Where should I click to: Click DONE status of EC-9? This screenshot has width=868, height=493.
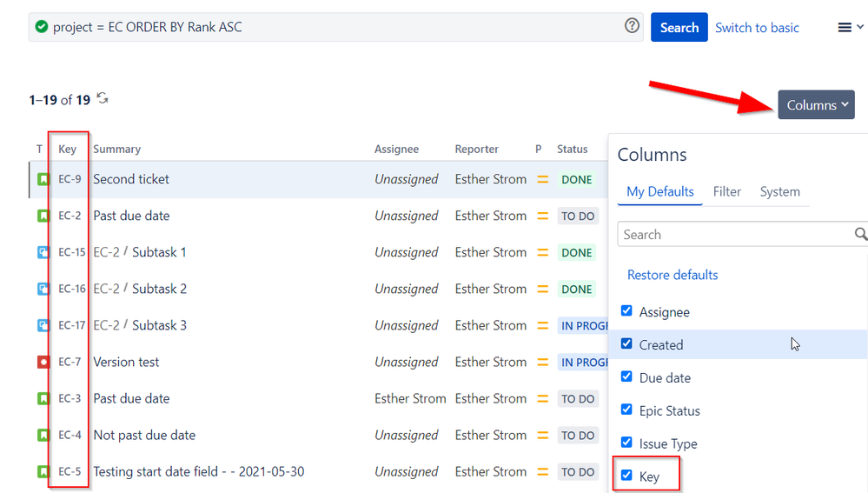(x=577, y=179)
